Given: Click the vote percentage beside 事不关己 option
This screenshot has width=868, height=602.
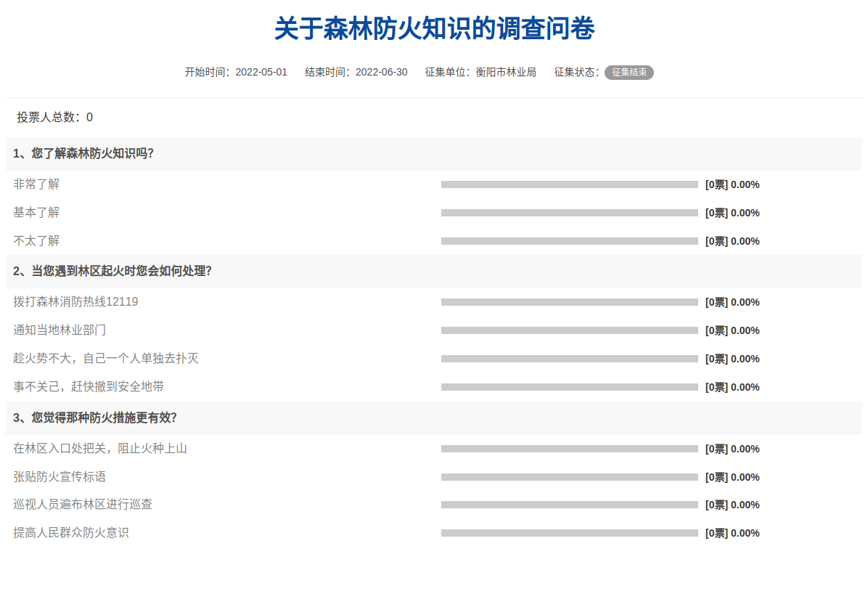Looking at the screenshot, I should 745,387.
